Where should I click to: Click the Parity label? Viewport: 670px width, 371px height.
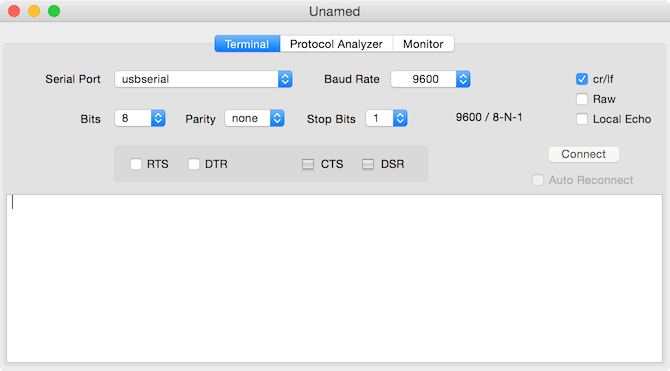coord(200,119)
